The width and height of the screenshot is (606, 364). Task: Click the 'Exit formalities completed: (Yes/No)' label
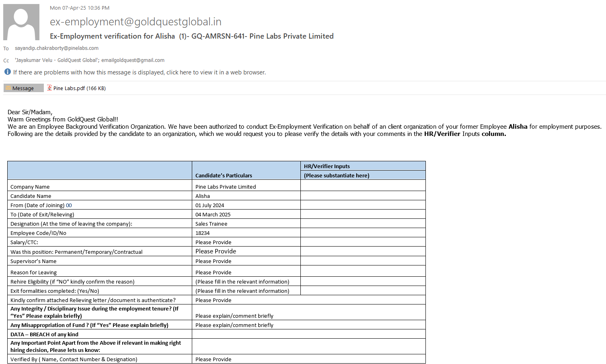55,291
